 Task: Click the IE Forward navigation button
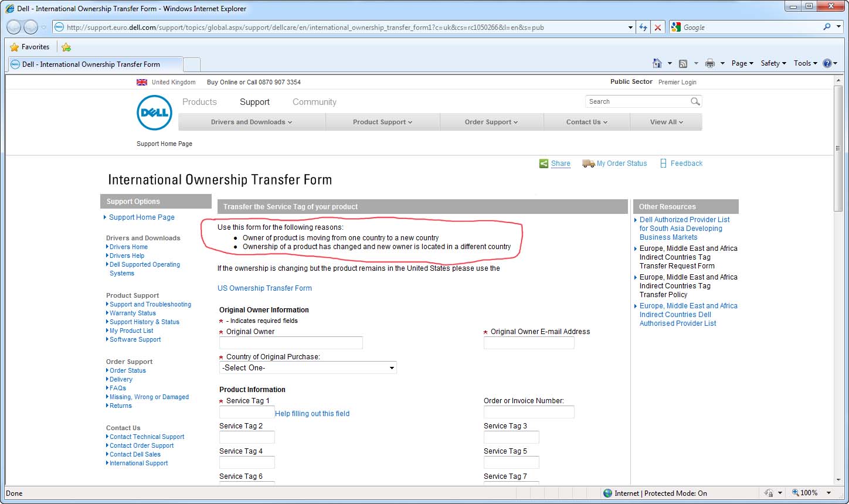tap(30, 27)
